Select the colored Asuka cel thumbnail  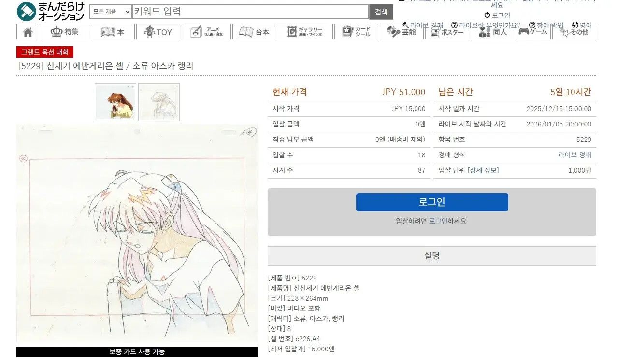pyautogui.click(x=115, y=102)
